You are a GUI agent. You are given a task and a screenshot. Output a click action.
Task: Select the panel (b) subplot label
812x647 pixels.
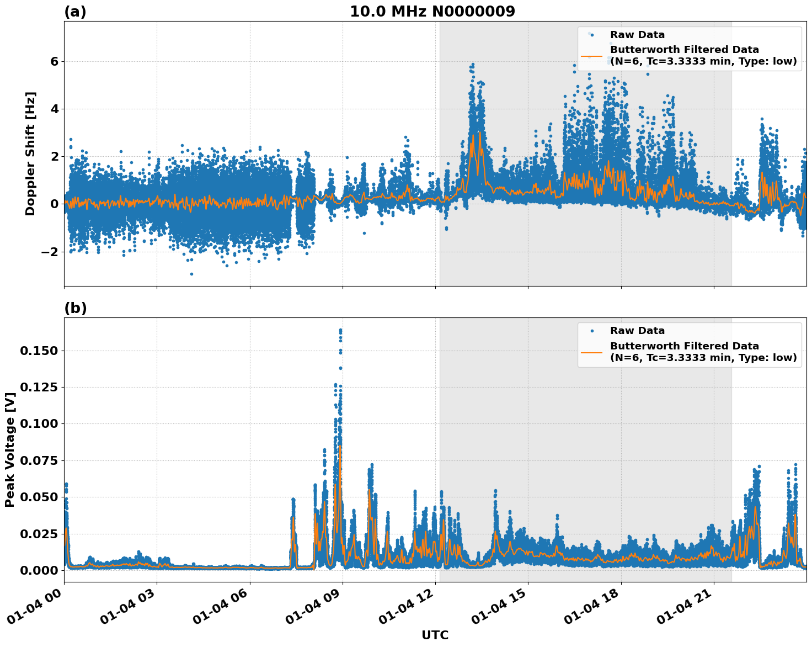pyautogui.click(x=76, y=308)
